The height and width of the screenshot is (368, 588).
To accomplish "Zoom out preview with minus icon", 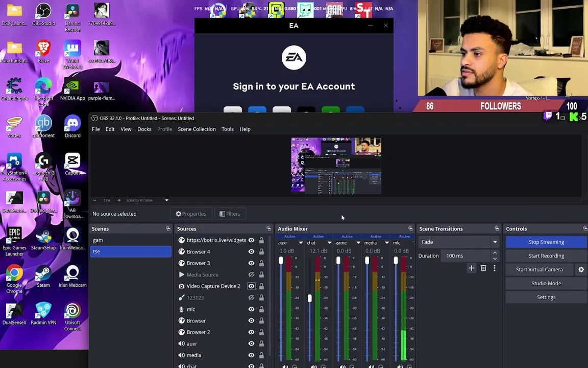I will 95,200.
